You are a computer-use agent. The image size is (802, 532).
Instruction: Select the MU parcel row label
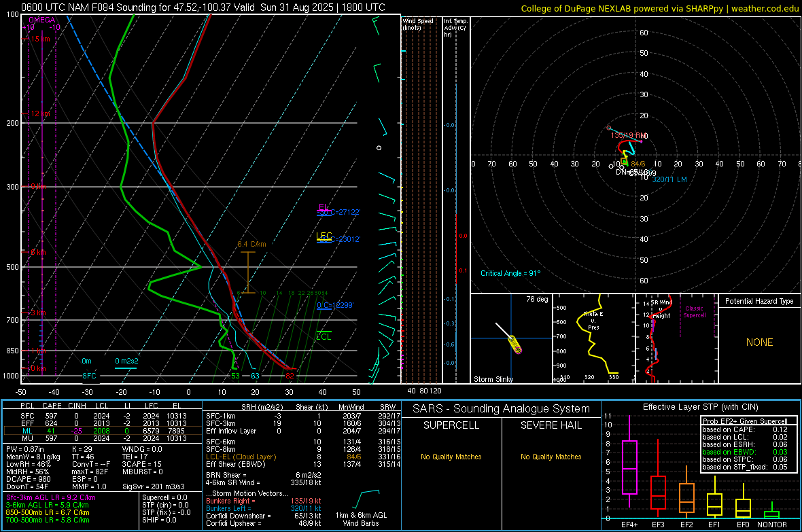(27, 438)
